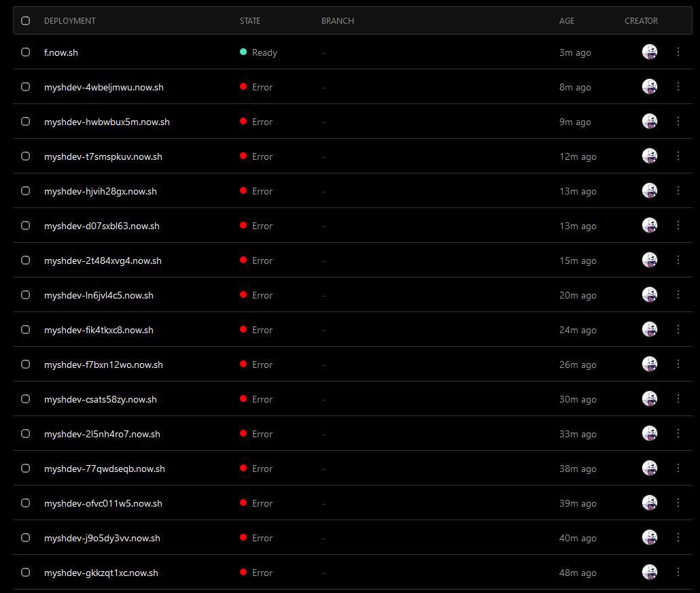The image size is (700, 593).
Task: Open deployment myshdev-hwbwbux5m.now.sh
Action: (107, 122)
